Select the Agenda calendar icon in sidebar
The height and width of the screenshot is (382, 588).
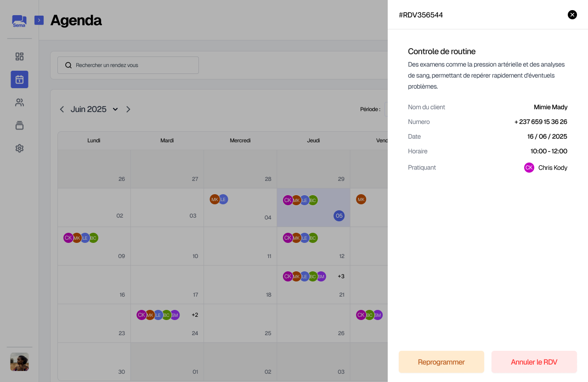[19, 79]
